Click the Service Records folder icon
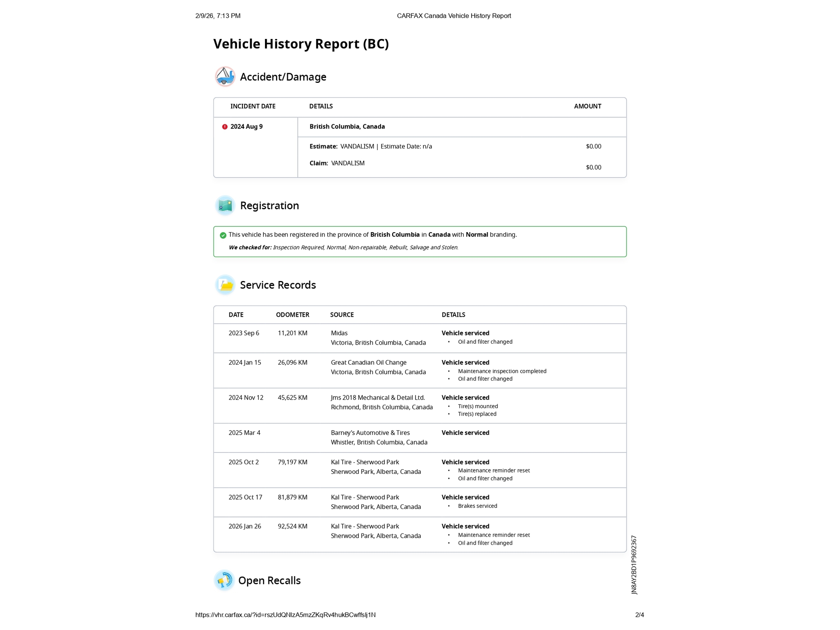Screen dimensions: 840x630 point(225,285)
